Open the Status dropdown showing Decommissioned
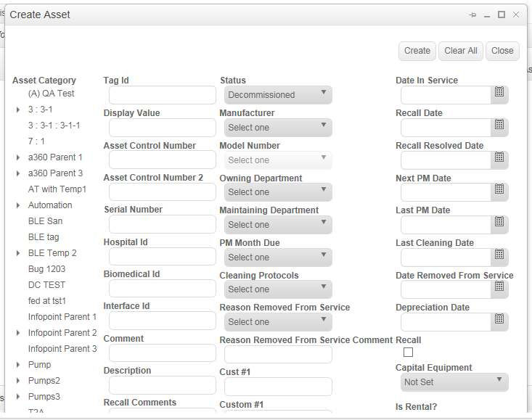This screenshot has width=532, height=420. [x=278, y=95]
